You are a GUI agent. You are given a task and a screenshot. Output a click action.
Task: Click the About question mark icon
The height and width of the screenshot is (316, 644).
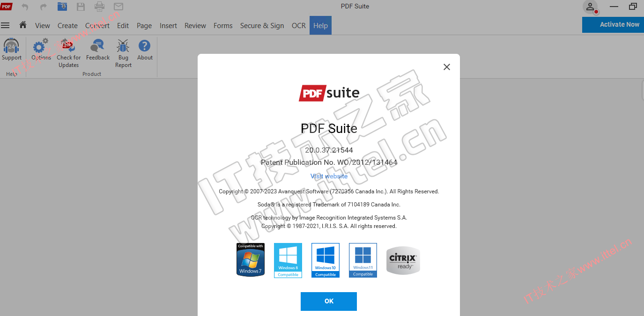[144, 46]
